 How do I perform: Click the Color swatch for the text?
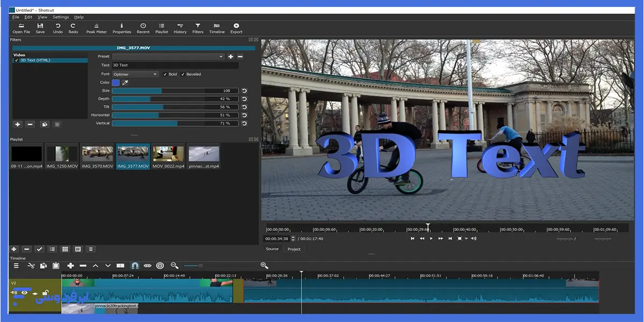tap(116, 83)
